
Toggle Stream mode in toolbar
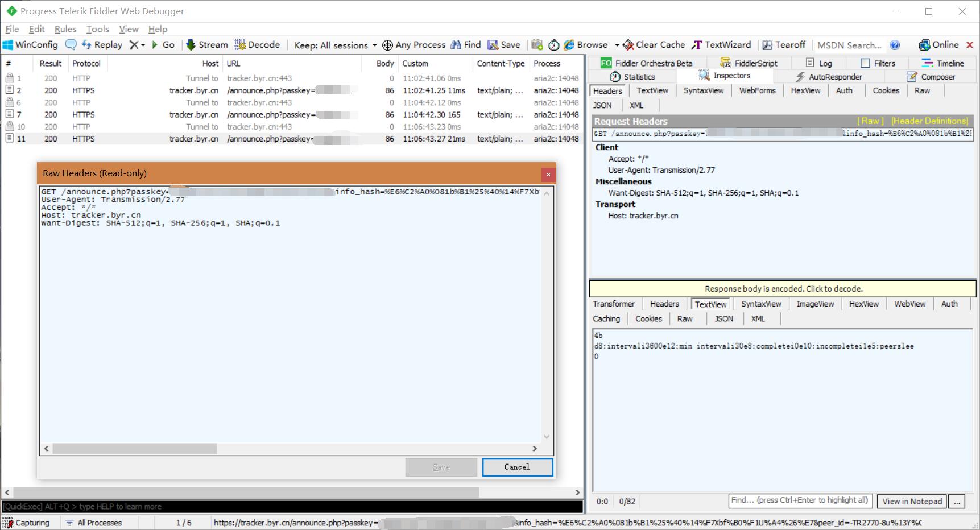[207, 45]
